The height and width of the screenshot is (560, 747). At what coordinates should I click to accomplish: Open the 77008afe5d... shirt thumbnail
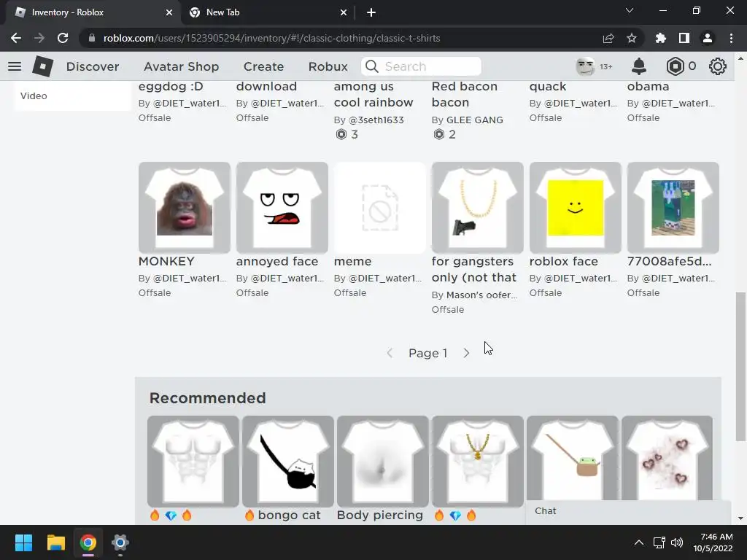click(x=673, y=208)
